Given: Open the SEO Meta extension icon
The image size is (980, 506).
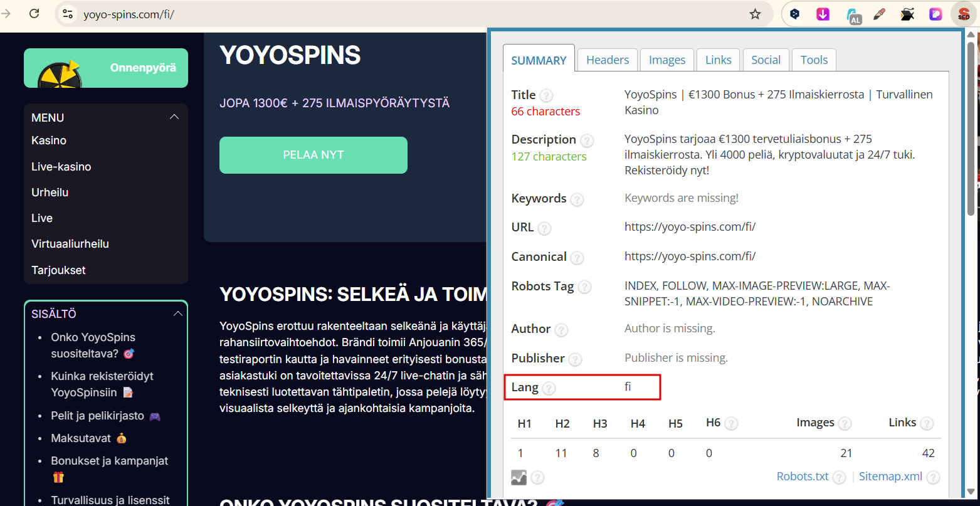Looking at the screenshot, I should [964, 14].
